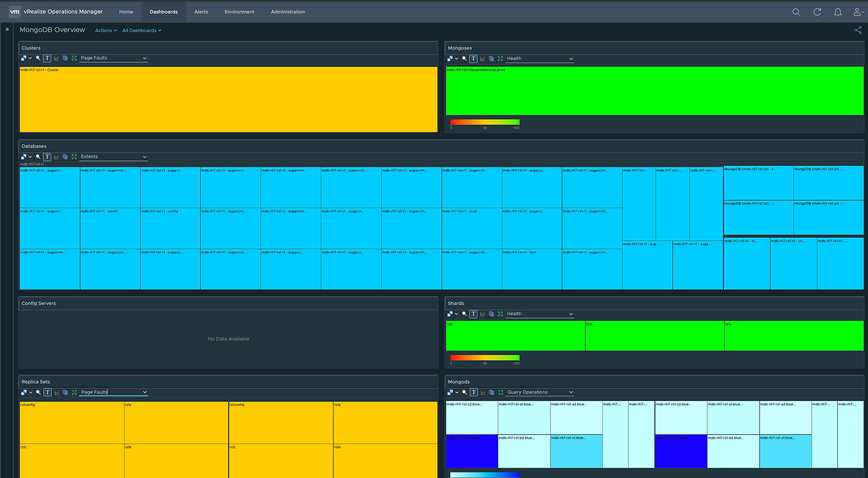The image size is (868, 478).
Task: Open the Administration tab
Action: coord(288,12)
